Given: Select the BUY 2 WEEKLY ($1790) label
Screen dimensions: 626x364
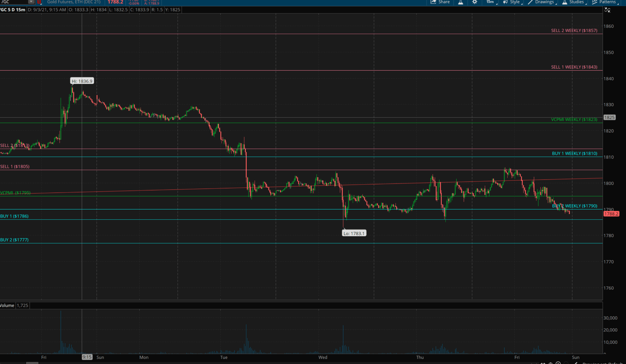Looking at the screenshot, I should point(575,206).
